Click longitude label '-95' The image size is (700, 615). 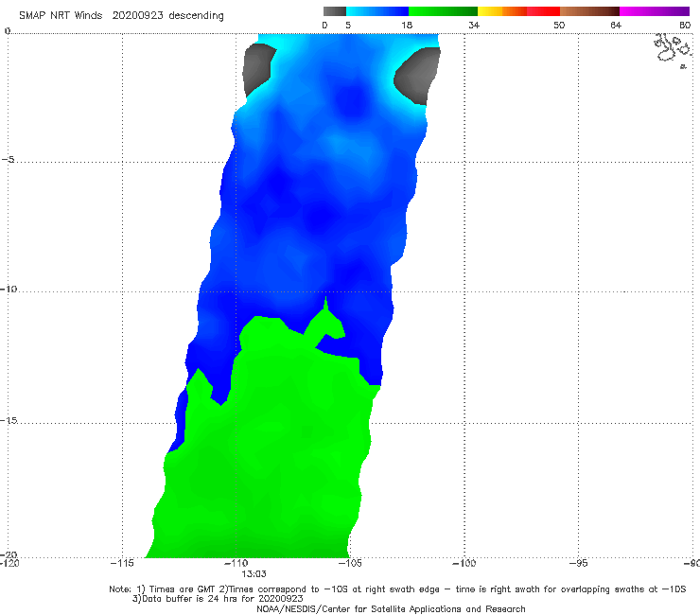(x=578, y=563)
